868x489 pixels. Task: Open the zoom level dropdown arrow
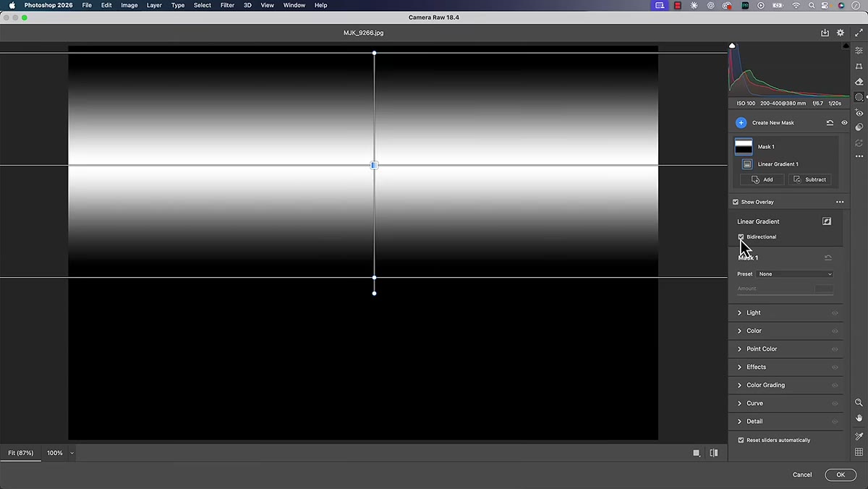(x=72, y=453)
